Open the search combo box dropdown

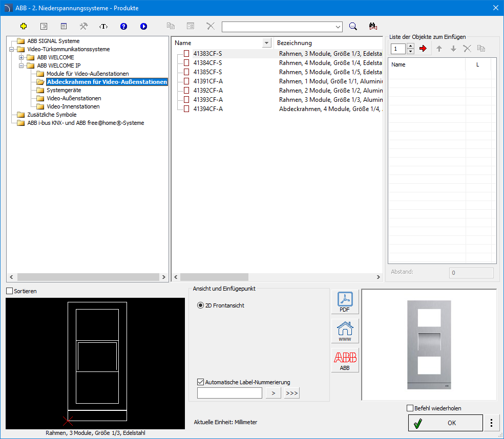pos(338,27)
